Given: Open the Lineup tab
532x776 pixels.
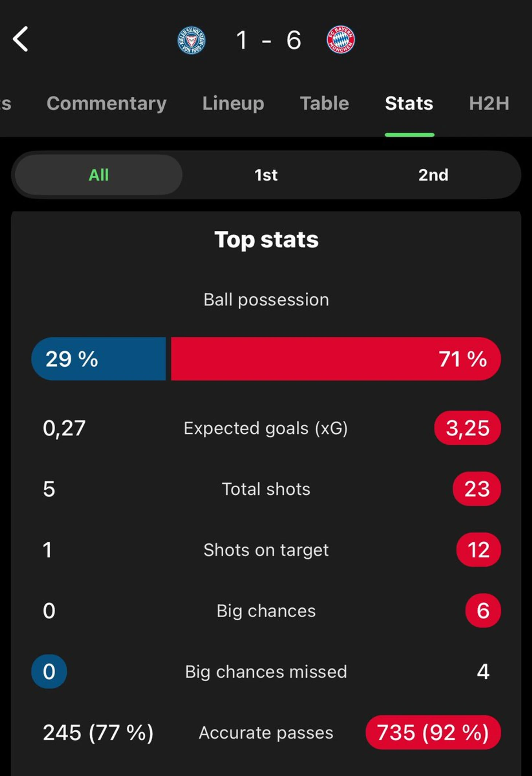Looking at the screenshot, I should pyautogui.click(x=233, y=104).
